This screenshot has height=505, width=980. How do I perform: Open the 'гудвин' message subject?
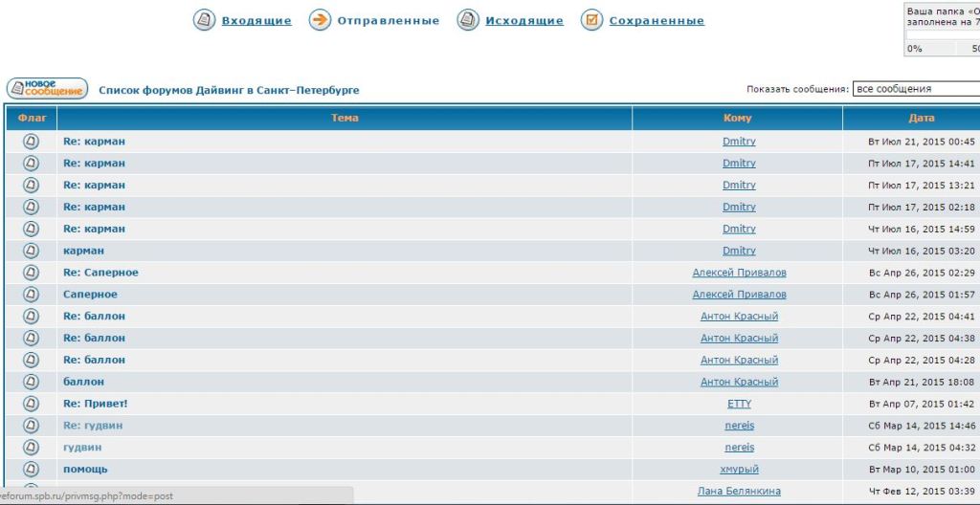pyautogui.click(x=82, y=448)
